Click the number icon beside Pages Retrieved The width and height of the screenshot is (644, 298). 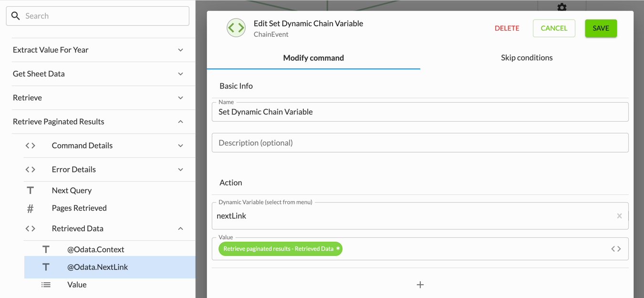31,208
